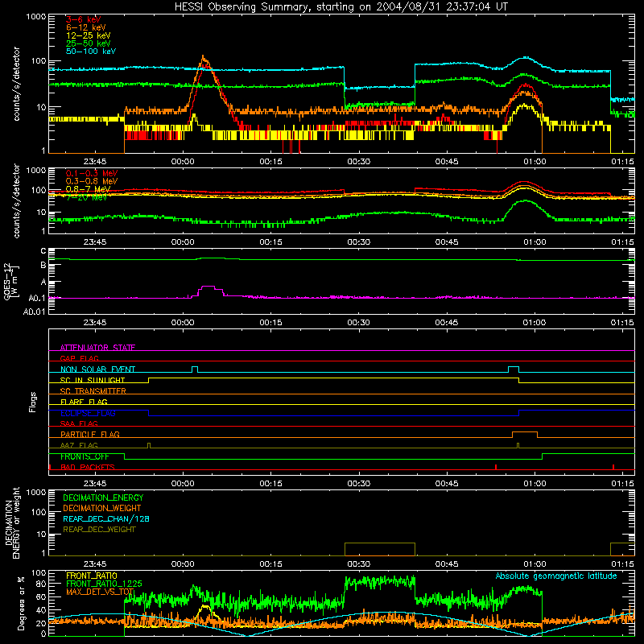Image resolution: width=644 pixels, height=644 pixels.
Task: Click the 7-20 MeV legend label
Action: tap(86, 197)
